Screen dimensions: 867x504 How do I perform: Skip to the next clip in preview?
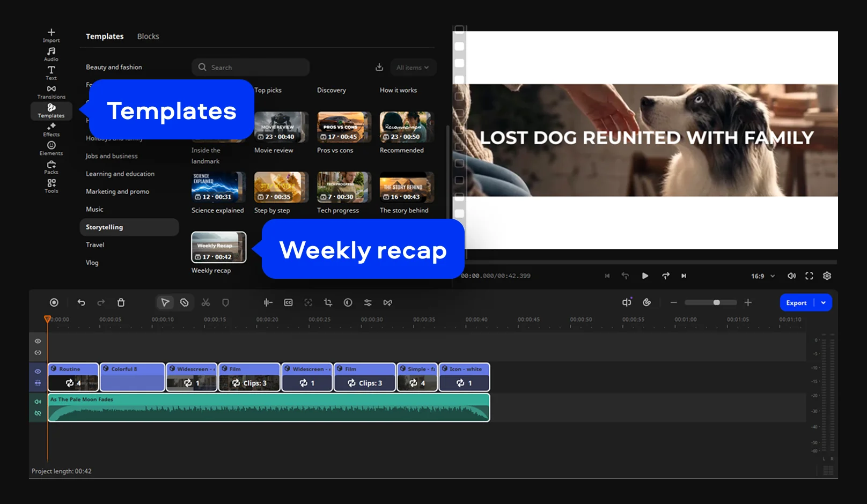coord(684,276)
